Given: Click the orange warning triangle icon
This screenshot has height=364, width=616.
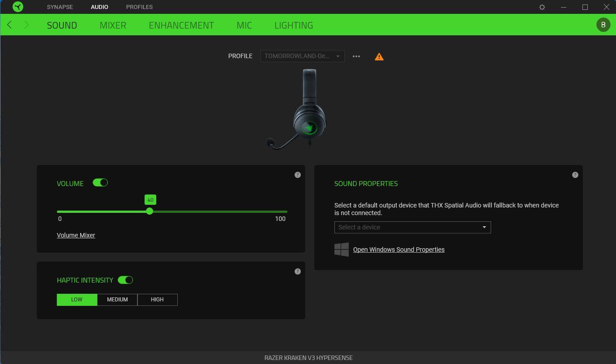Looking at the screenshot, I should tap(379, 57).
